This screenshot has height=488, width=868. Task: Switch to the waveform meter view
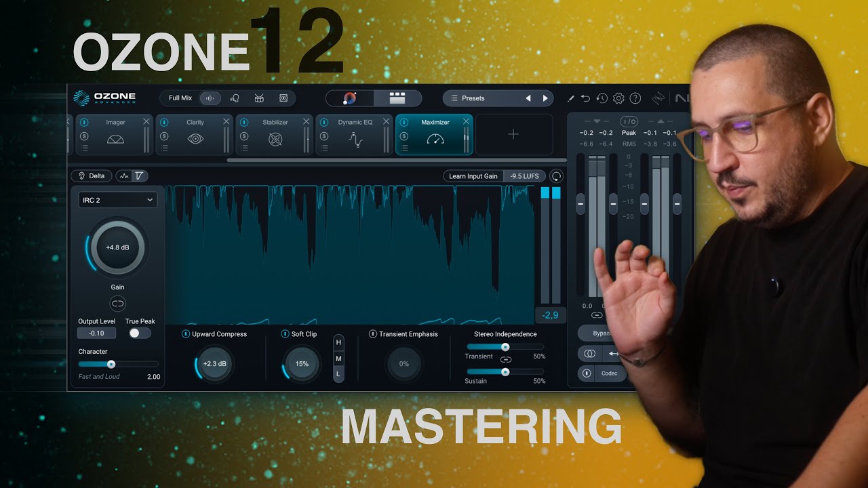point(123,176)
